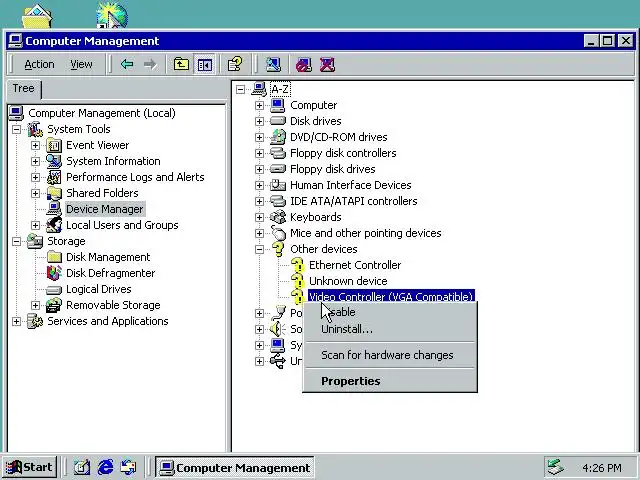Click the Event Viewer icon in tree
This screenshot has height=480, width=640.
(x=54, y=145)
